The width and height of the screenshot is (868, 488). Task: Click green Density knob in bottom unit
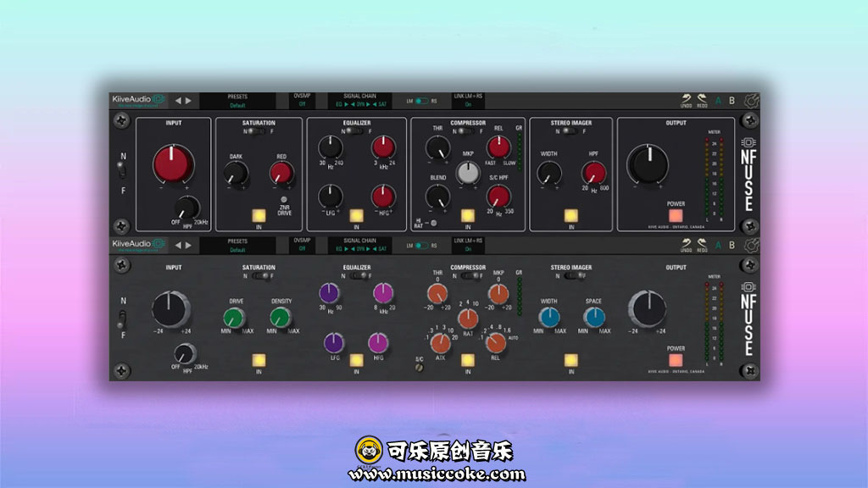(x=280, y=318)
